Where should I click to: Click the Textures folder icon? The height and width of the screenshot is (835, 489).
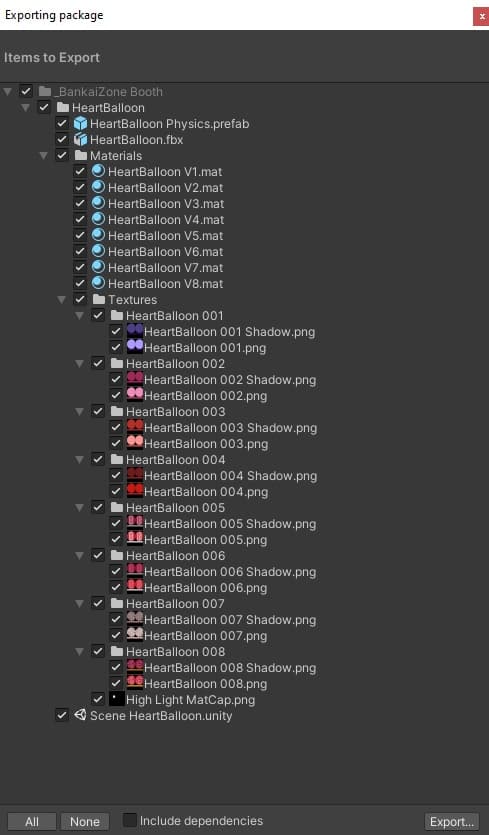pyautogui.click(x=99, y=299)
